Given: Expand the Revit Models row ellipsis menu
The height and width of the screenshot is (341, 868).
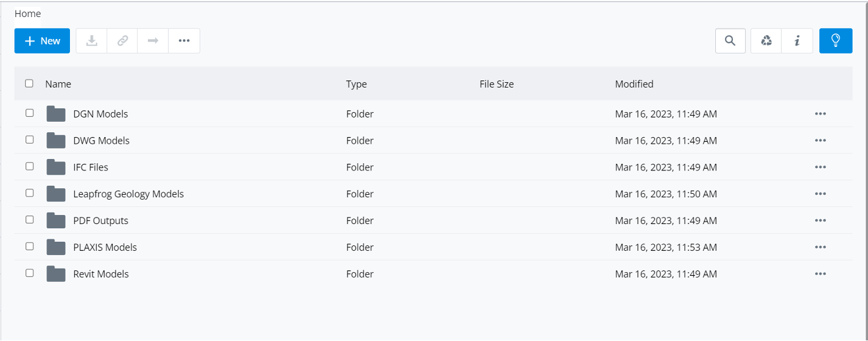Looking at the screenshot, I should [820, 274].
